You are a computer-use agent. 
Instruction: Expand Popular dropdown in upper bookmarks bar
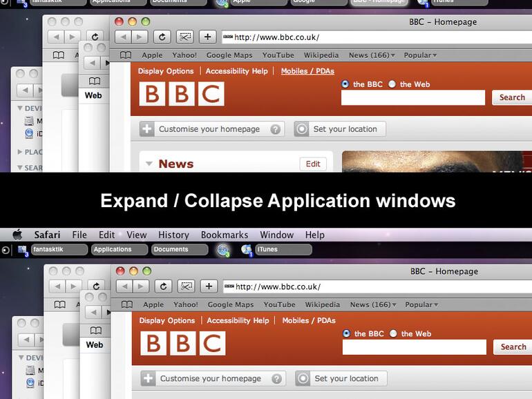pyautogui.click(x=420, y=55)
